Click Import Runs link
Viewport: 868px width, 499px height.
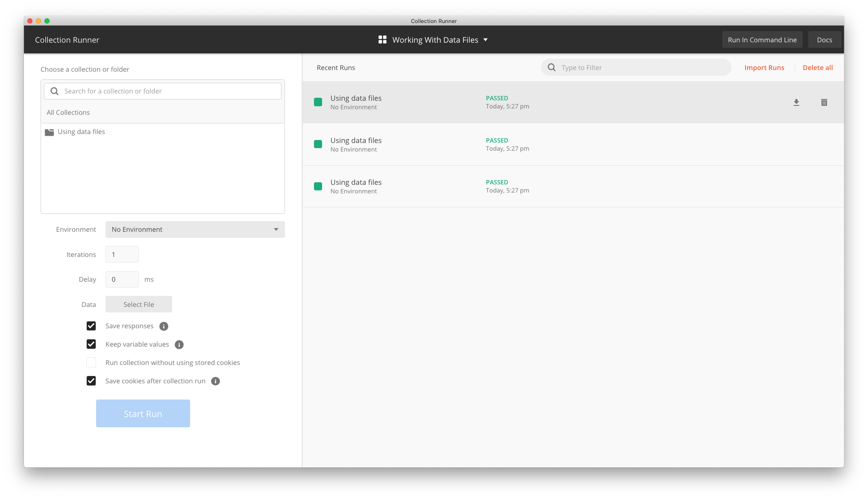[x=764, y=67]
